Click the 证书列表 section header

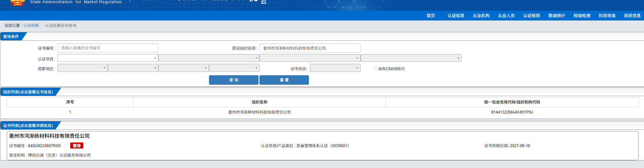pos(28,126)
